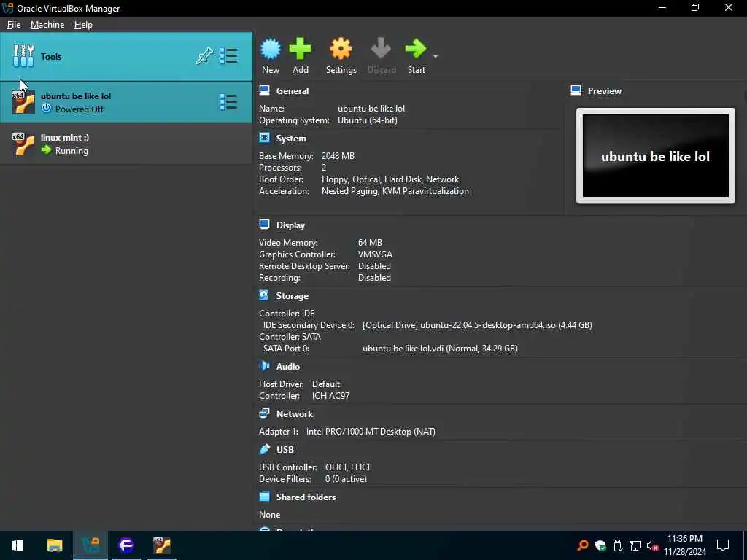Click the New virtual machine icon
The height and width of the screenshot is (560, 747).
(271, 49)
